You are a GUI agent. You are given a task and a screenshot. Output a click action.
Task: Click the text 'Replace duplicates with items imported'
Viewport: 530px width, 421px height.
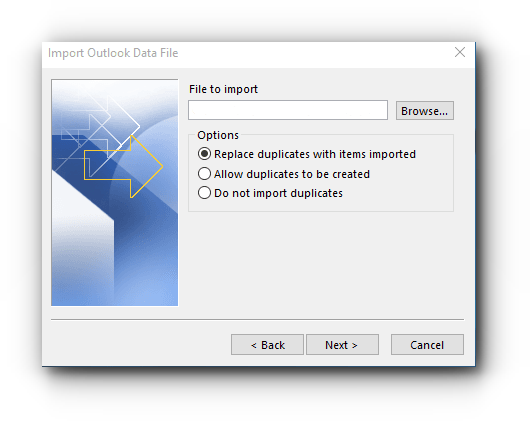pos(315,154)
